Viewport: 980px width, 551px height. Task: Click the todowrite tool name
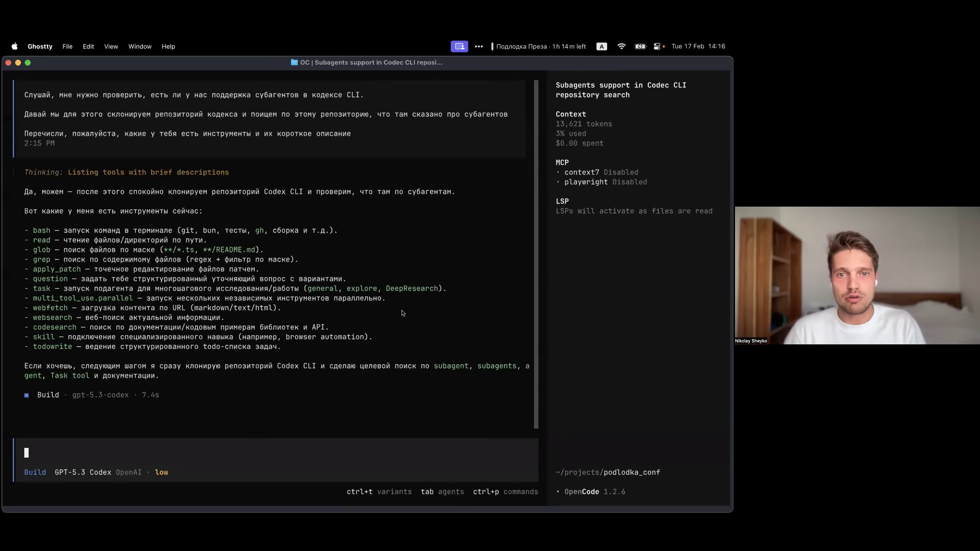click(x=52, y=347)
